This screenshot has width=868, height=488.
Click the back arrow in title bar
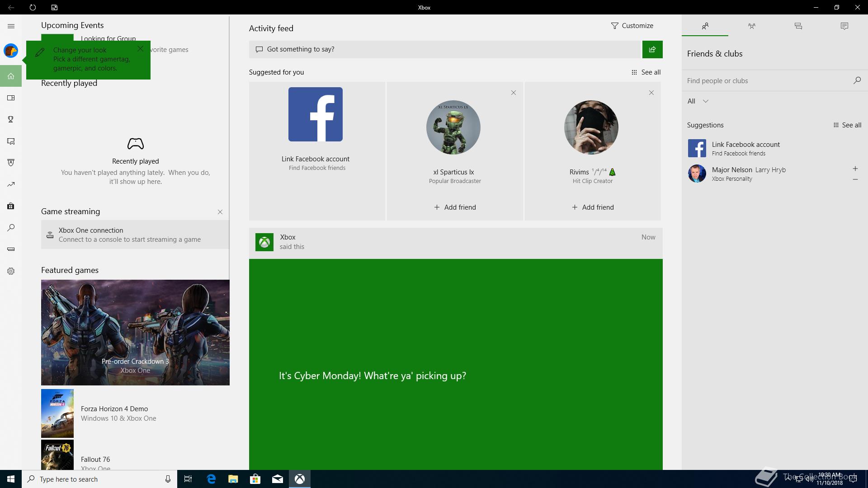(11, 7)
